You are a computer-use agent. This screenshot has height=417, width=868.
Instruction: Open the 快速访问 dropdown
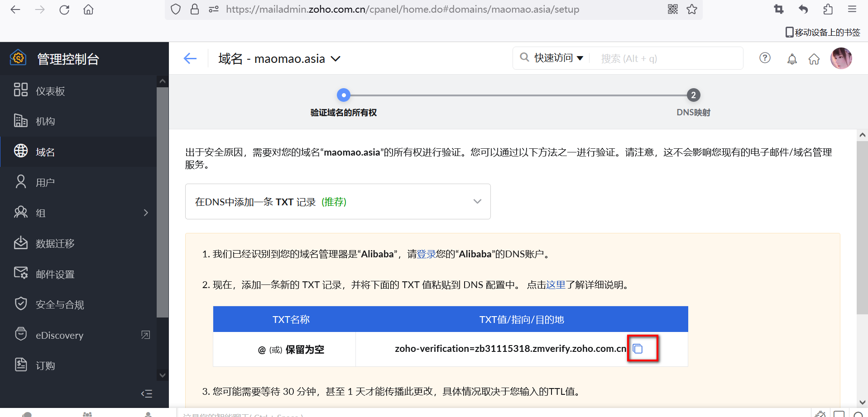click(559, 58)
